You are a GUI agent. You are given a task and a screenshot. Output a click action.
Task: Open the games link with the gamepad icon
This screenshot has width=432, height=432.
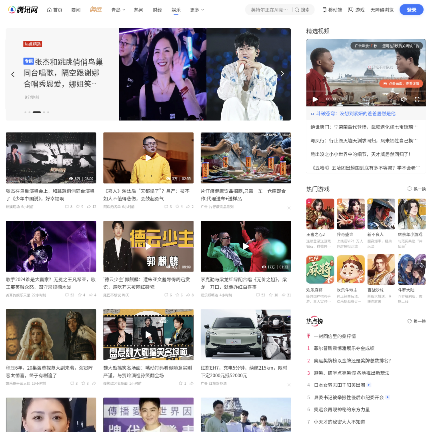coord(356,10)
